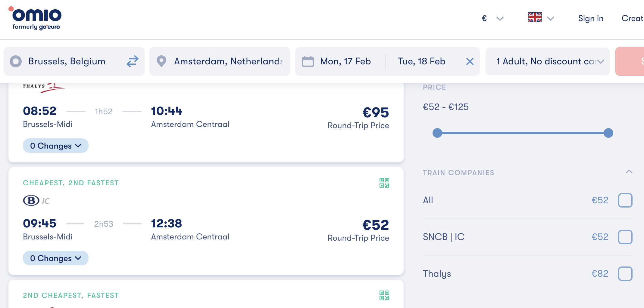
Task: Expand 0 Changes on the 08:52 Thalys trip
Action: click(x=56, y=146)
